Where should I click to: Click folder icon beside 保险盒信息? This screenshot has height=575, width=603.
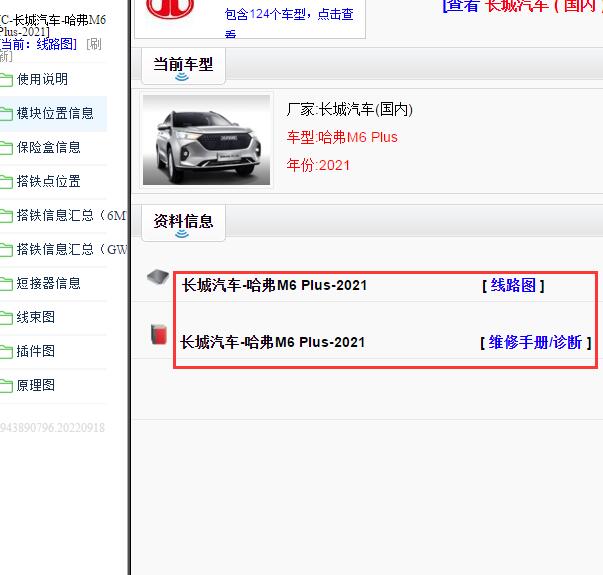coord(6,148)
